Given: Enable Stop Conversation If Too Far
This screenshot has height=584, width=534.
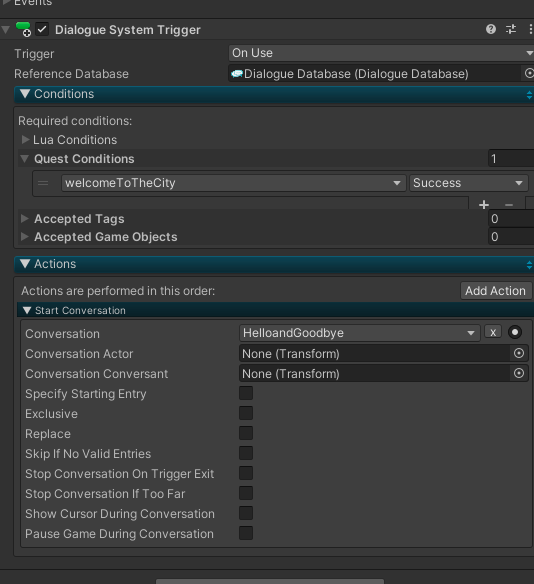Looking at the screenshot, I should pyautogui.click(x=246, y=493).
